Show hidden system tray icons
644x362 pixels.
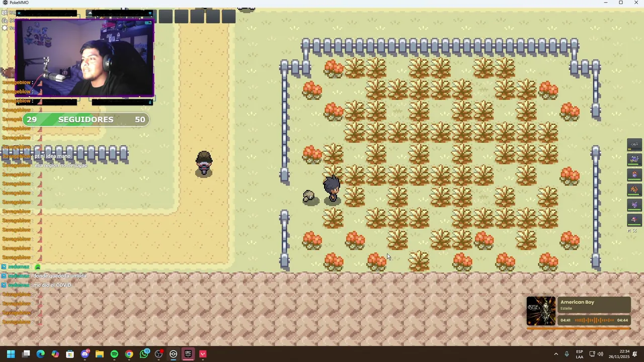tap(556, 354)
